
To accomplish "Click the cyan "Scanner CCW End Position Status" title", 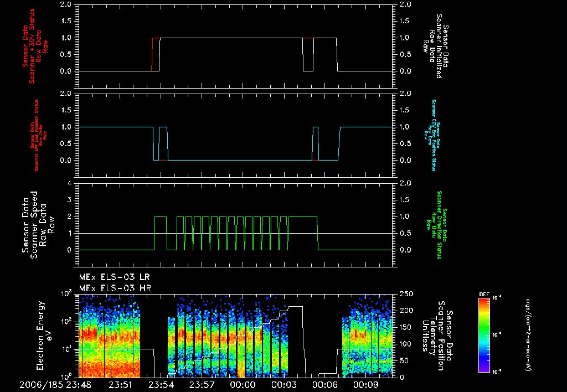I will pyautogui.click(x=432, y=135).
